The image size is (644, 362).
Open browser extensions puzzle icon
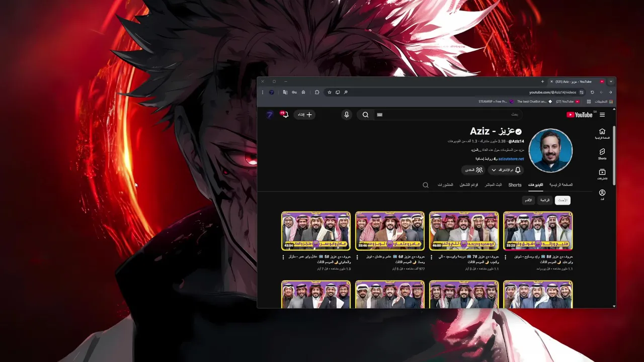[x=317, y=92]
